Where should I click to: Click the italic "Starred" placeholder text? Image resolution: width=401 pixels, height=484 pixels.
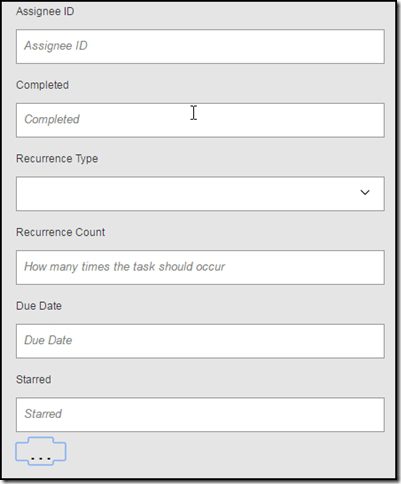[x=43, y=414]
